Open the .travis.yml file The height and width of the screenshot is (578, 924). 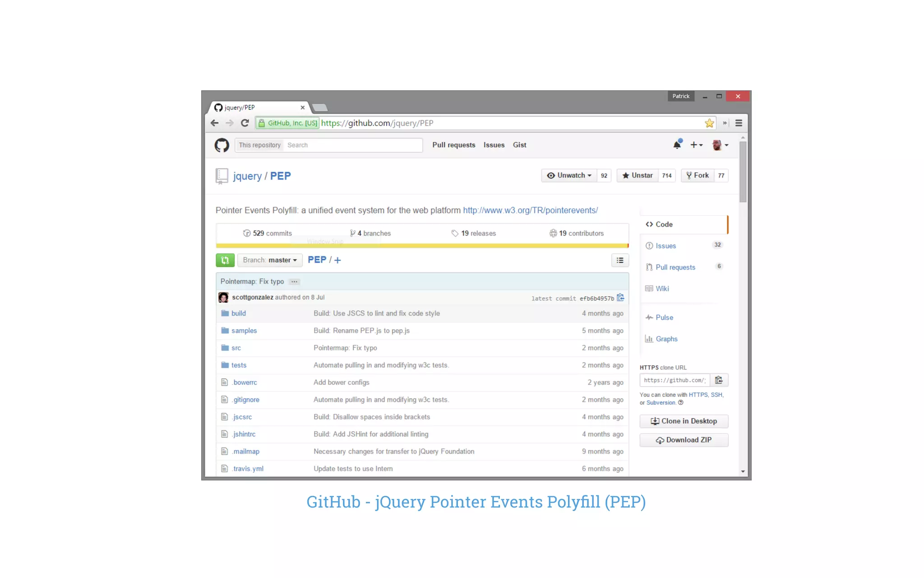coord(248,469)
